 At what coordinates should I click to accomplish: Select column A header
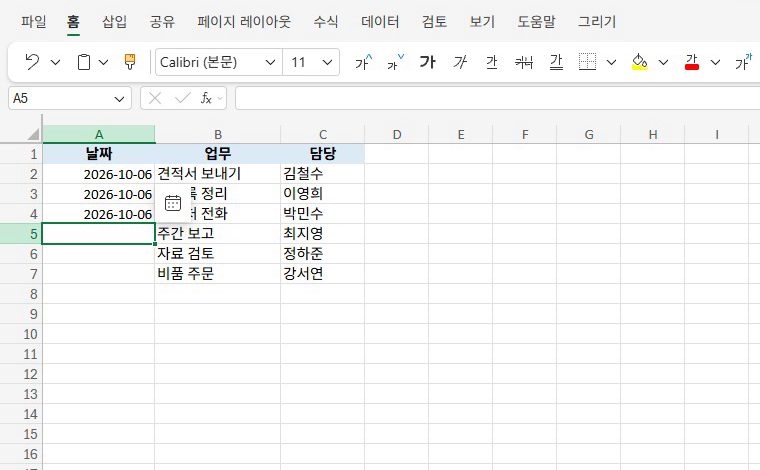(99, 134)
